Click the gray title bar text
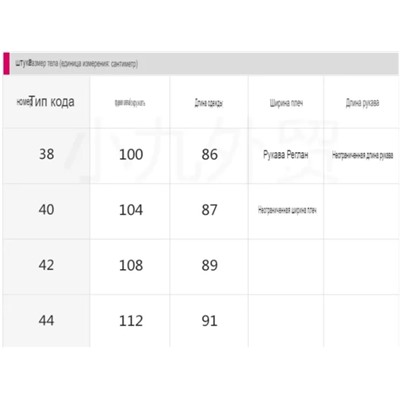The width and height of the screenshot is (400, 400). pos(76,63)
